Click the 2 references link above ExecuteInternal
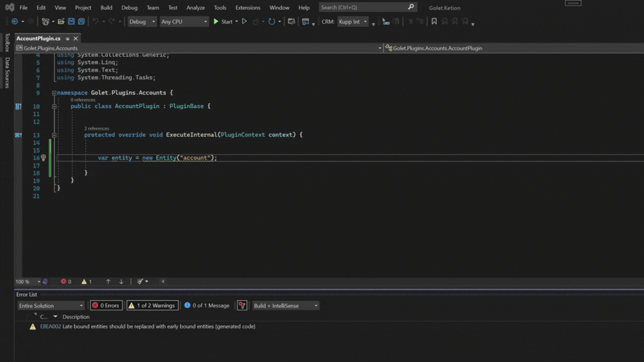The height and width of the screenshot is (362, 644). pos(97,128)
